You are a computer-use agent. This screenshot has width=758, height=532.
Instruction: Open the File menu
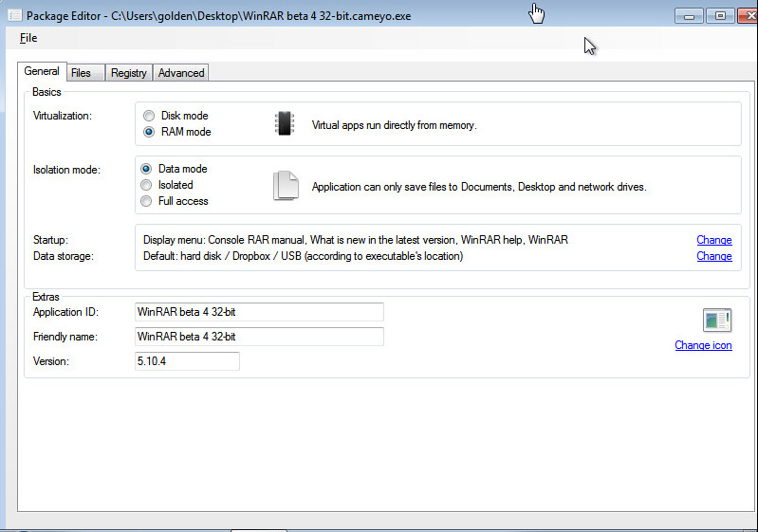click(x=28, y=38)
